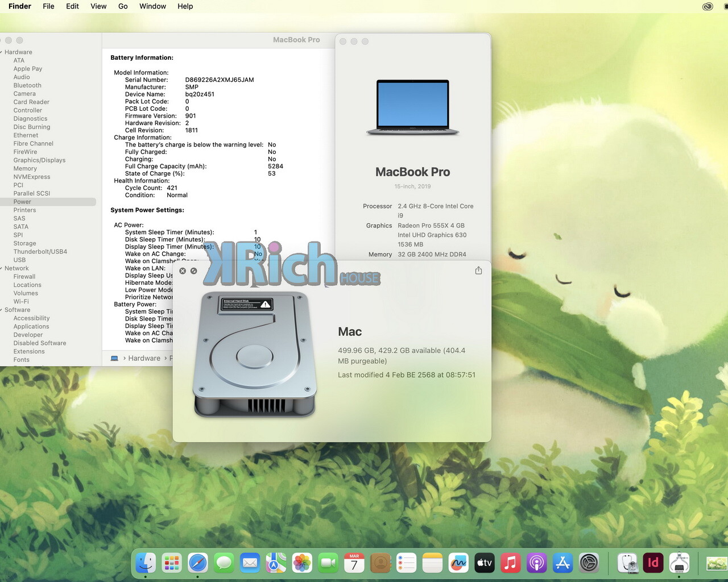This screenshot has height=582, width=728.
Task: Select Card Reader in the sidebar
Action: pyautogui.click(x=31, y=102)
